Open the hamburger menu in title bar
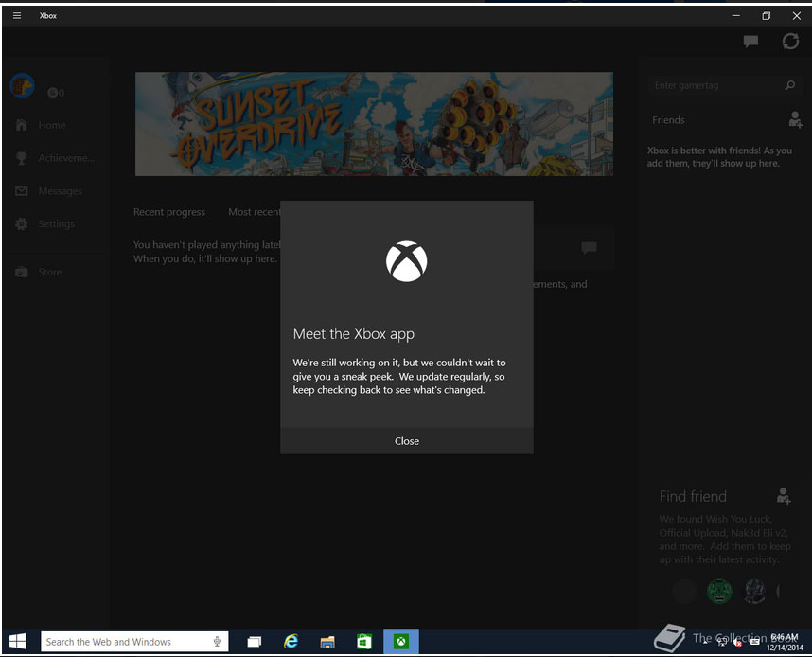Screen dimensions: 812x657 coord(17,16)
